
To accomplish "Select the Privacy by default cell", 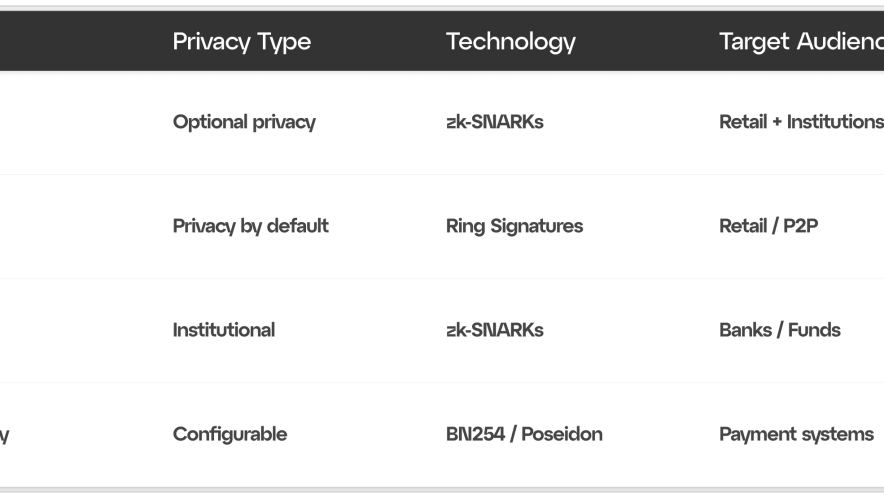I will click(x=250, y=226).
